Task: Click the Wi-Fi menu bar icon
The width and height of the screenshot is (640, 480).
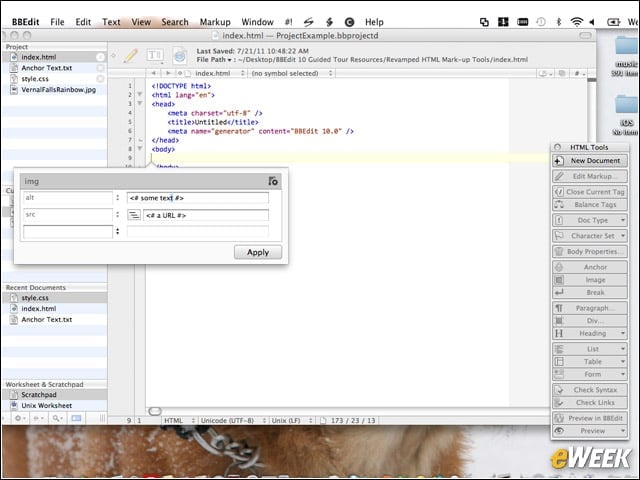Action: [576, 22]
